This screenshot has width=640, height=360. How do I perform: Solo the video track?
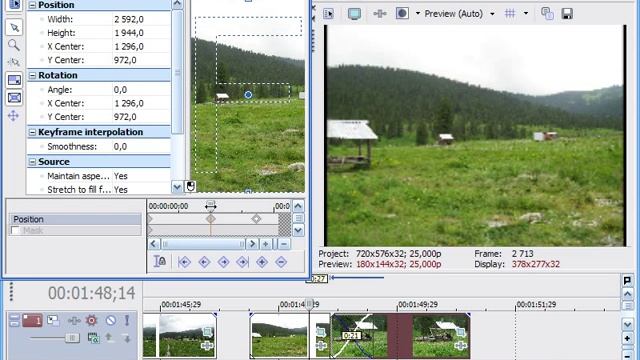(127, 320)
